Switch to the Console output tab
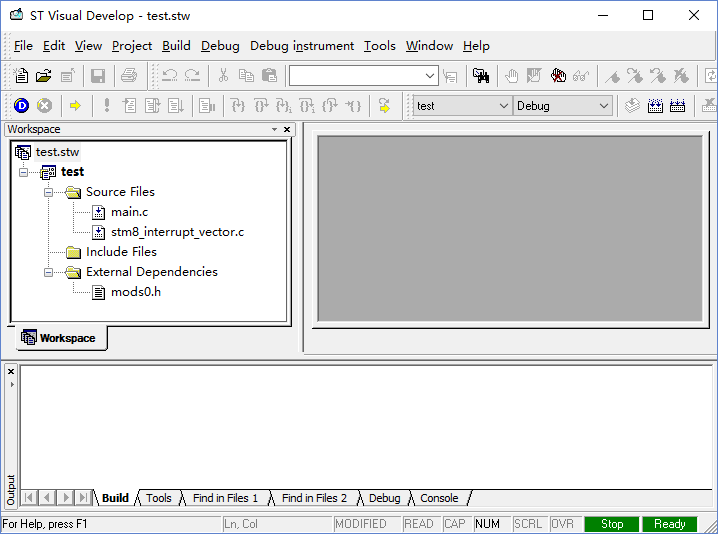Screen dimensions: 718x534 (439, 498)
